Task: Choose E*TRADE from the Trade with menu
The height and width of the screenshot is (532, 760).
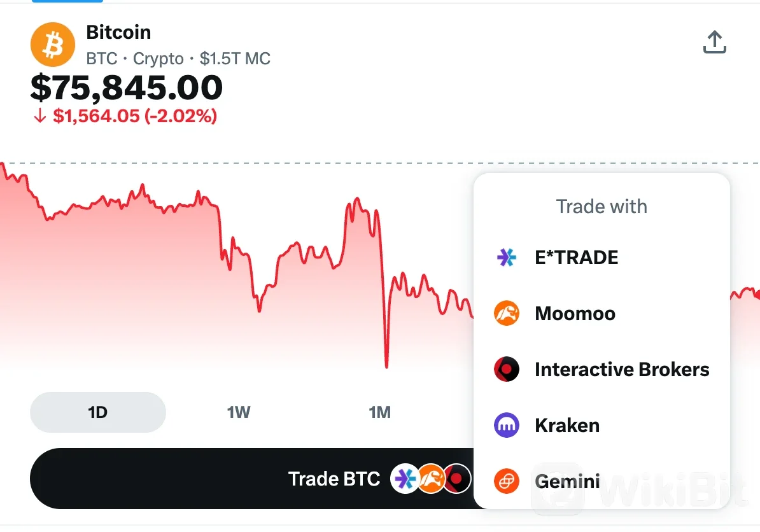Action: point(602,257)
